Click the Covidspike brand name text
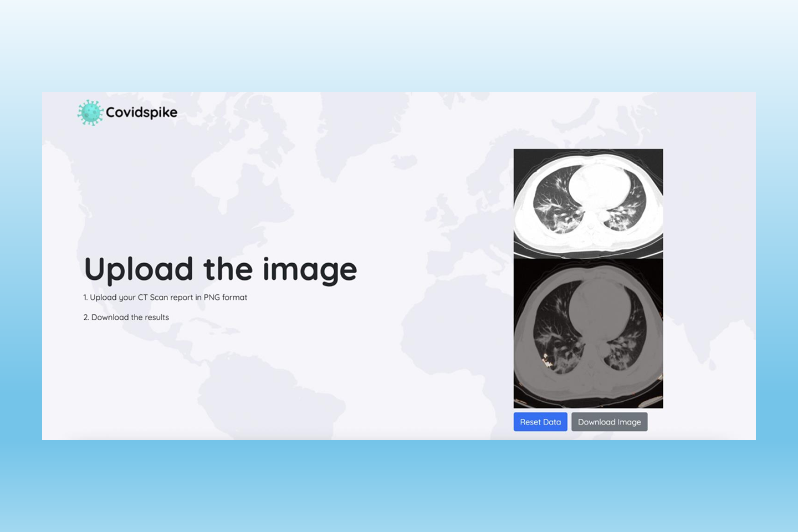This screenshot has width=798, height=532. pos(141,112)
